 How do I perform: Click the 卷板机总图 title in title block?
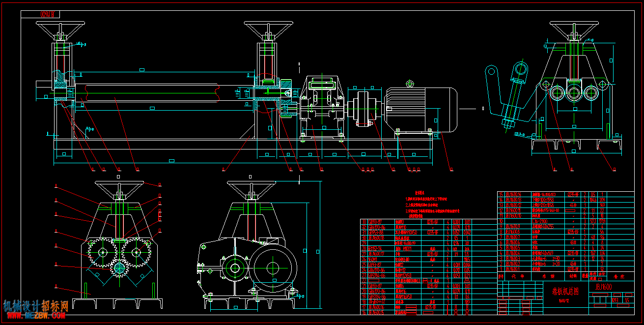[x=565, y=291]
